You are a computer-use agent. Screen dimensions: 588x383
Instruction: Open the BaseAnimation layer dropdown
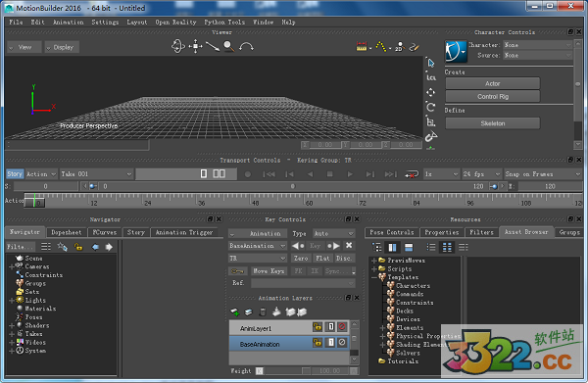258,246
